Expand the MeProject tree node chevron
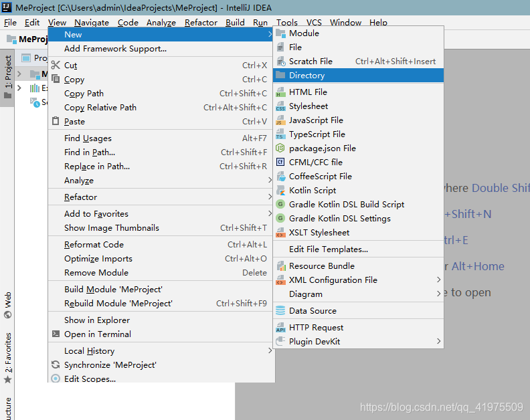Viewport: 530px width, 420px height. point(19,74)
